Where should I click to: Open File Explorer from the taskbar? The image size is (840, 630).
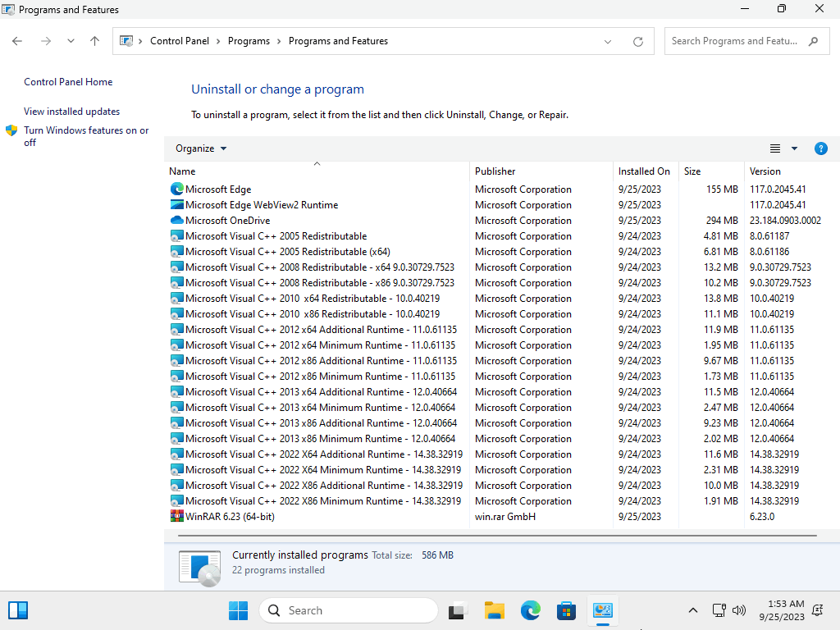click(494, 610)
